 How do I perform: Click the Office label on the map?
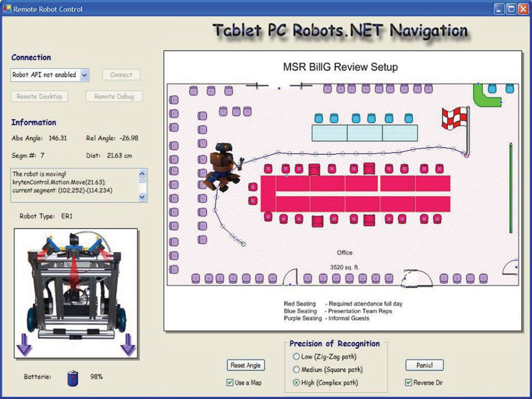345,253
